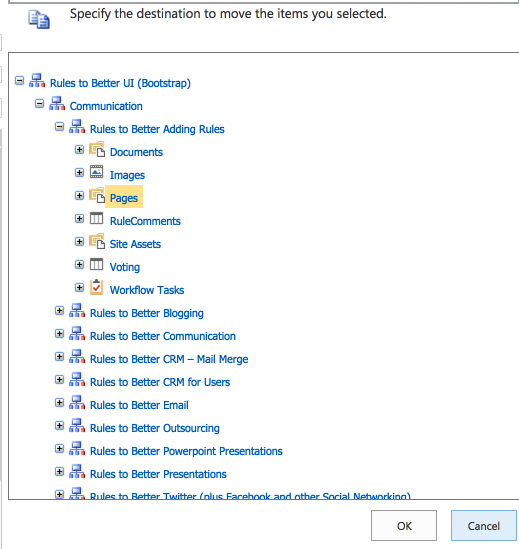
Task: Click the Voting list icon
Action: point(96,264)
